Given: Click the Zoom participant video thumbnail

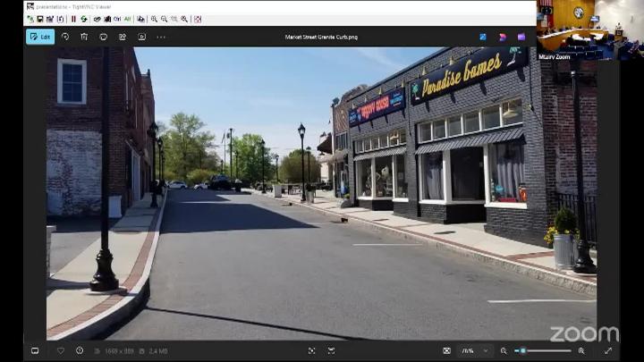Looking at the screenshot, I should 590,30.
